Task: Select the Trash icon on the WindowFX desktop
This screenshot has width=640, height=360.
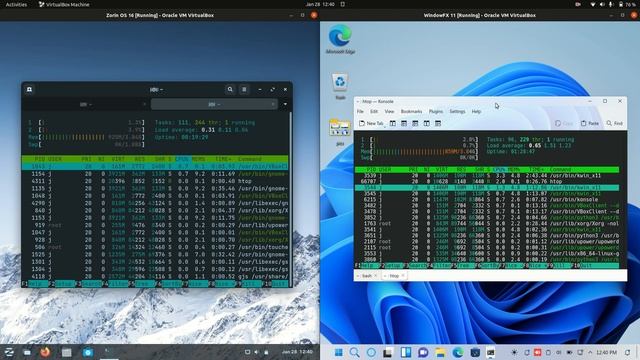Action: tap(340, 86)
